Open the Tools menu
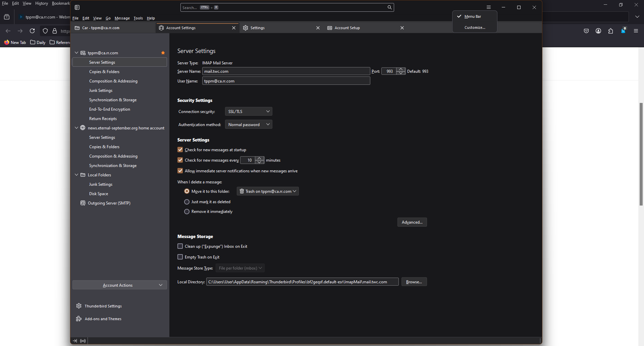644x346 pixels. click(138, 18)
